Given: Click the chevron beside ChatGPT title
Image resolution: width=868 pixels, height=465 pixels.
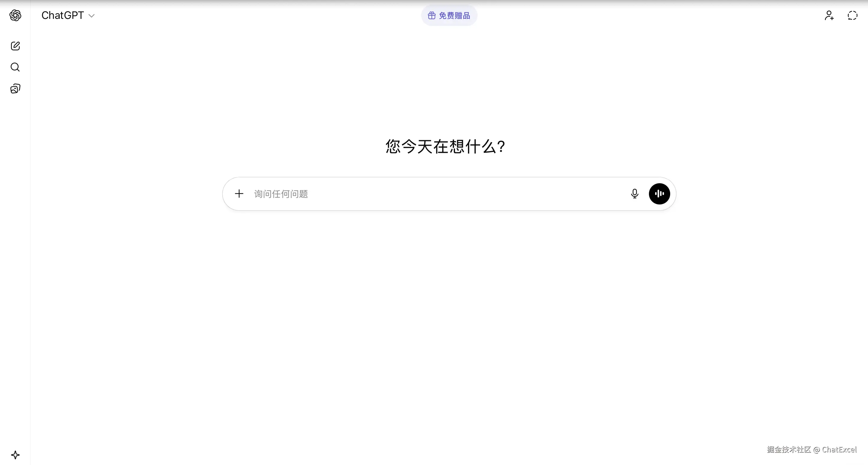Looking at the screenshot, I should click(x=91, y=16).
